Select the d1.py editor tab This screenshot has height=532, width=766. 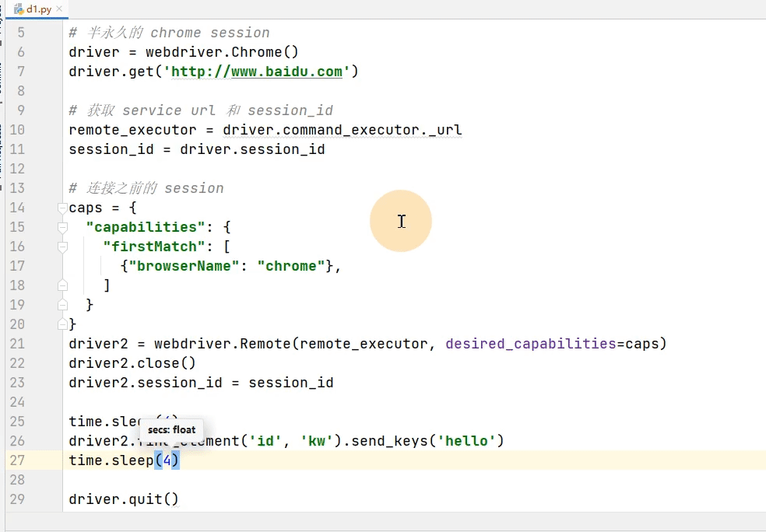[x=37, y=9]
